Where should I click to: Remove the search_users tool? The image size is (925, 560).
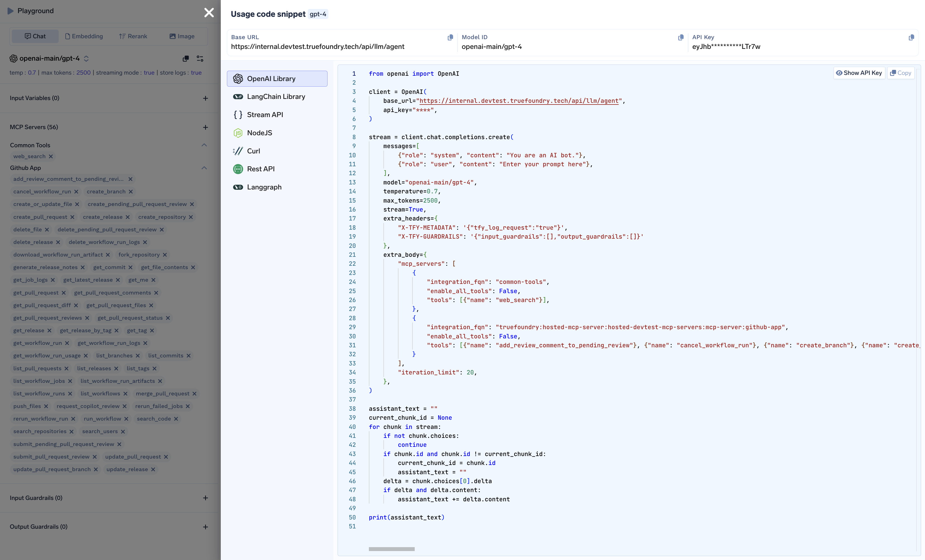click(x=123, y=431)
